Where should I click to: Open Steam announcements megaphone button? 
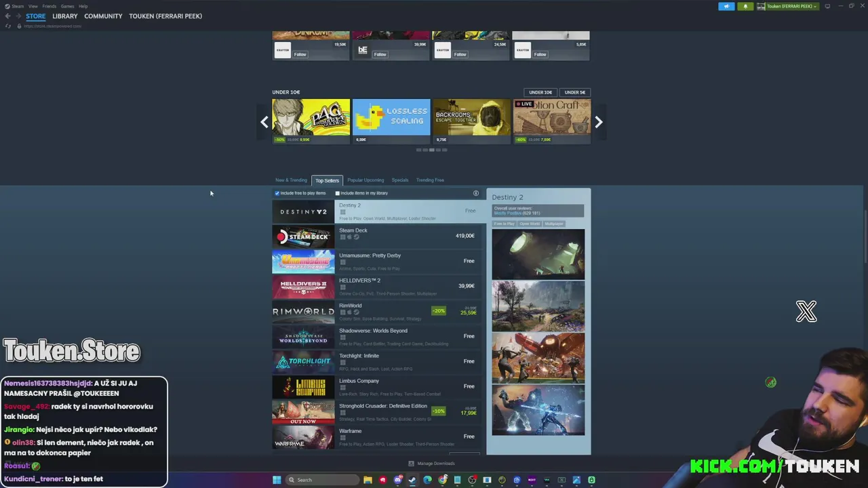pyautogui.click(x=726, y=6)
